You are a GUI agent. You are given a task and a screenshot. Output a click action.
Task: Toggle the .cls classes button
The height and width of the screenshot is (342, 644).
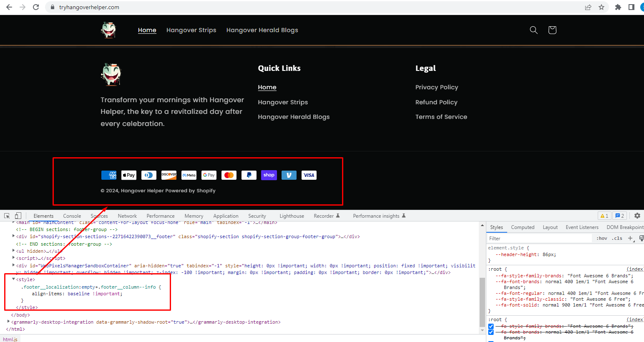click(618, 239)
